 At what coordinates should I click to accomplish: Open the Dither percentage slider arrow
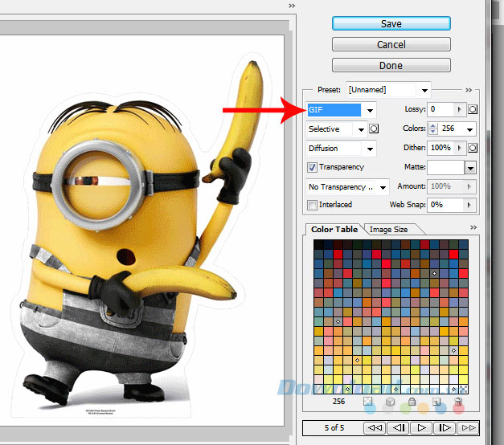459,148
